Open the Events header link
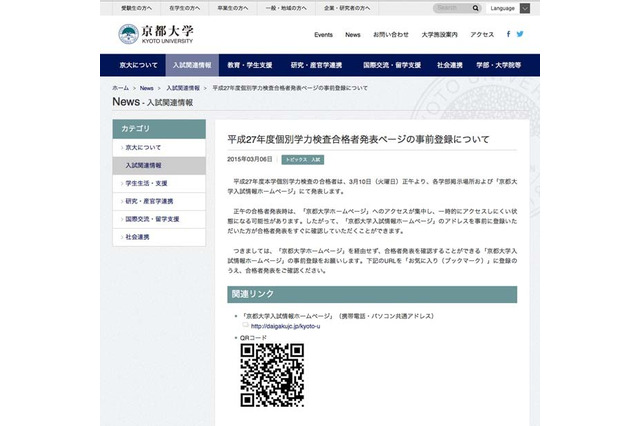 [323, 35]
